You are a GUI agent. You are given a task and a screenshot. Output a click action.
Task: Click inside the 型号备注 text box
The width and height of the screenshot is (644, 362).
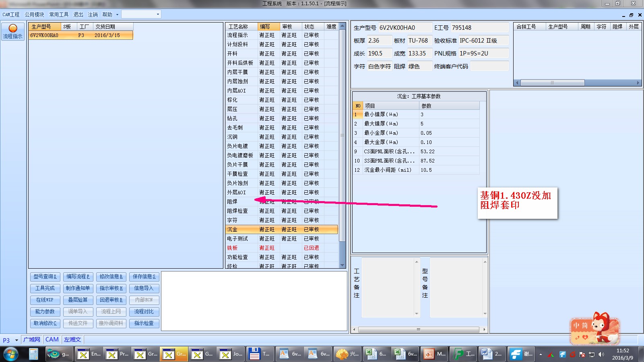pos(456,288)
